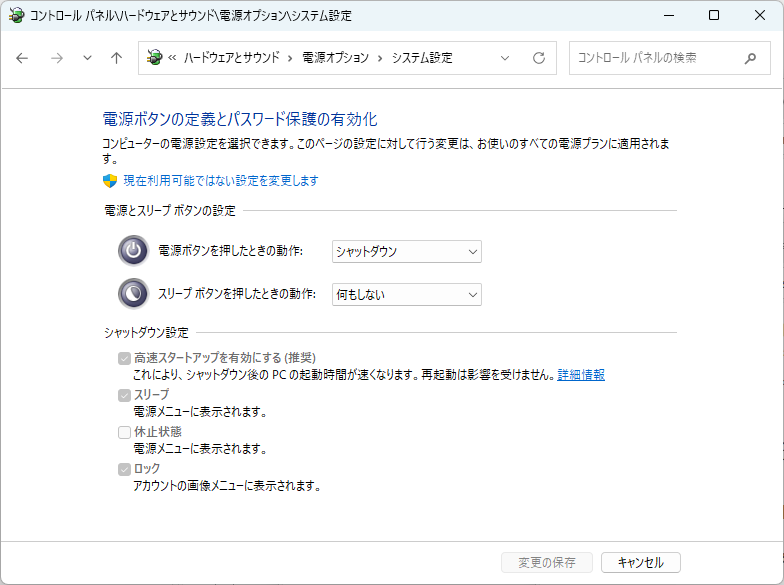Select ハードウェアとサウンド in the breadcrumb
This screenshot has height=585, width=784.
tap(230, 58)
